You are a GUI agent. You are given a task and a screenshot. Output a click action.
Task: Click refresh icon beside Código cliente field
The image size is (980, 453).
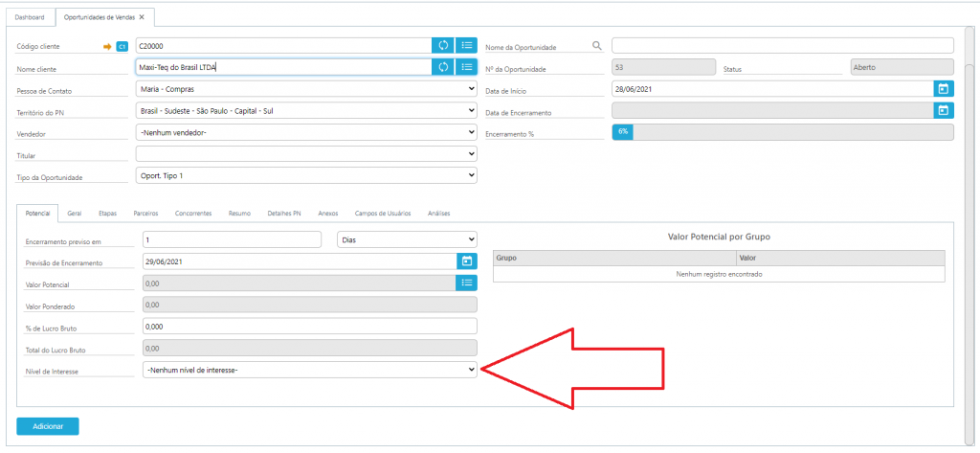(x=443, y=45)
